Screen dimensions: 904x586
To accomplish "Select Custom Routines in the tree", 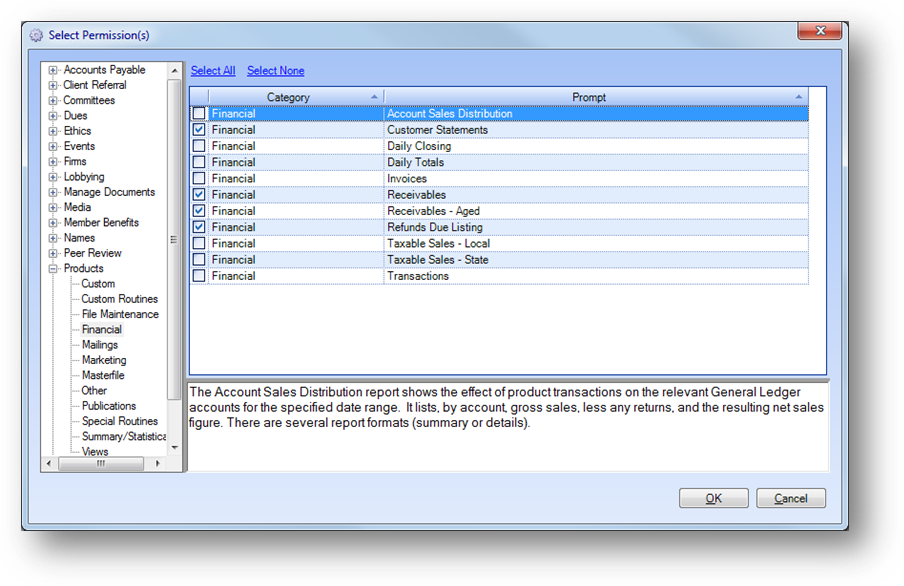I will [119, 299].
